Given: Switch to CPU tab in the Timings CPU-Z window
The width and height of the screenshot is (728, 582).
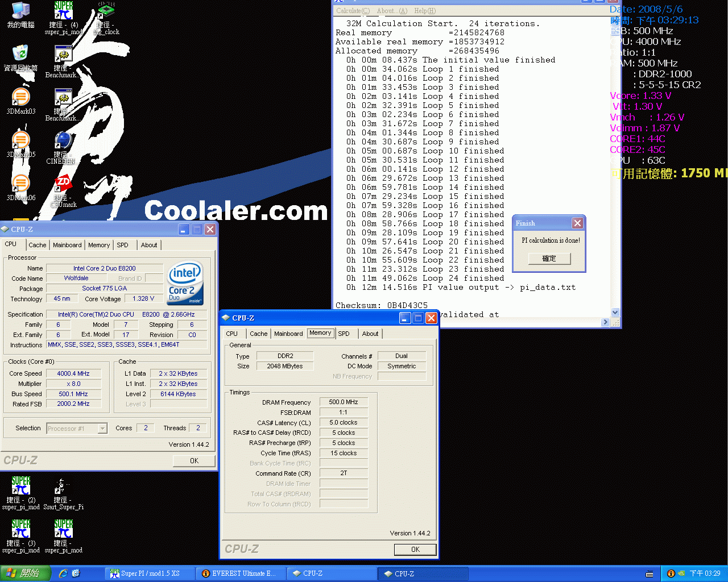Looking at the screenshot, I should [x=232, y=334].
